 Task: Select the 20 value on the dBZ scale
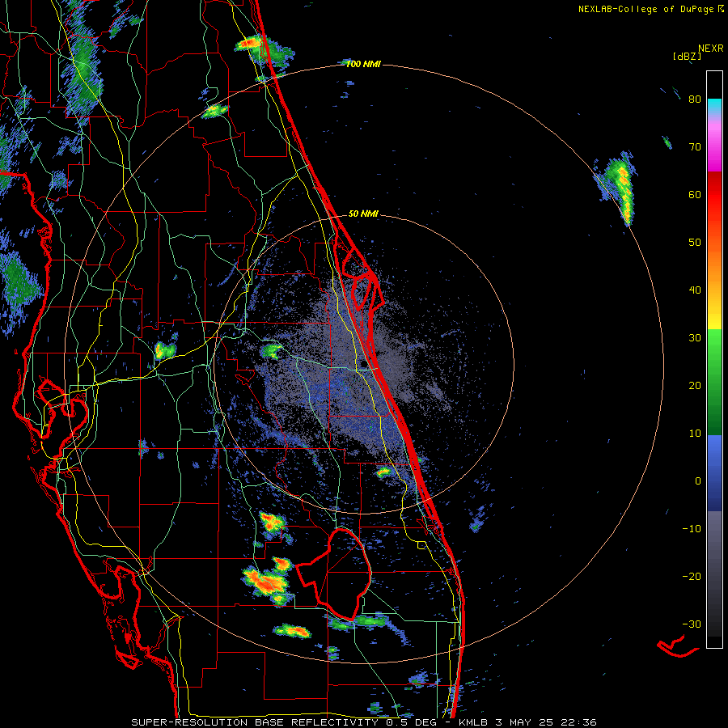click(x=695, y=386)
